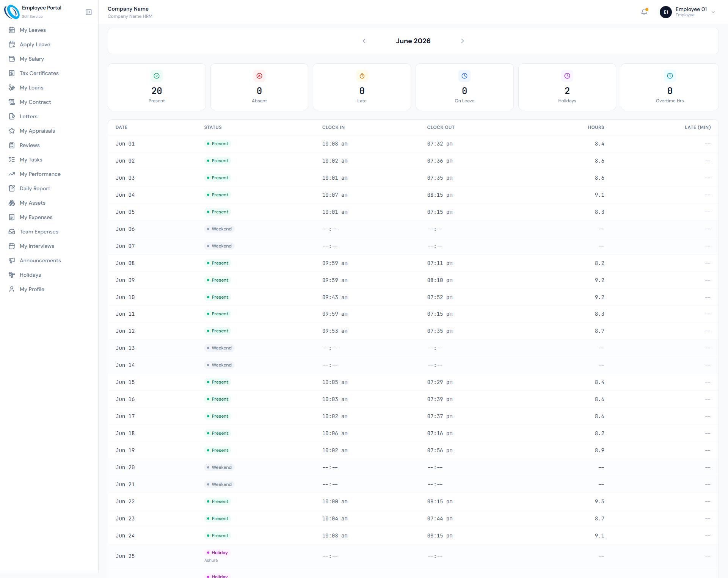Go to next month arrow

tap(463, 41)
